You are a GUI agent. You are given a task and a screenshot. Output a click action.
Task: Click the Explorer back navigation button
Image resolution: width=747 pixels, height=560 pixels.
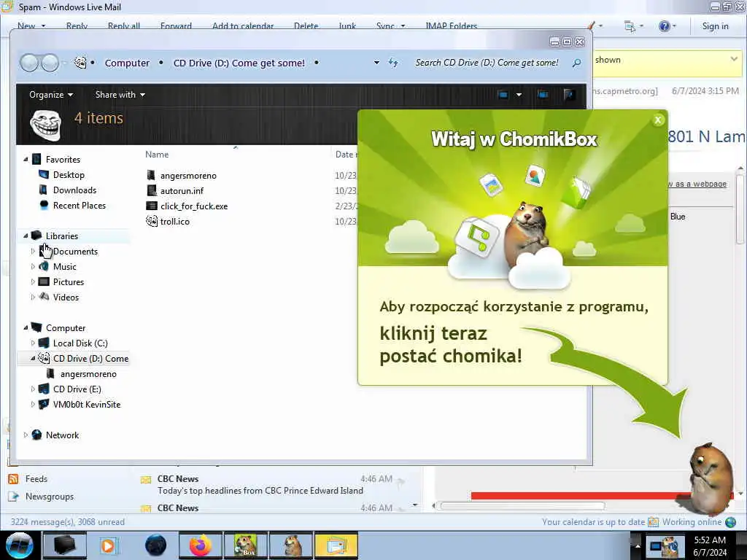click(29, 63)
